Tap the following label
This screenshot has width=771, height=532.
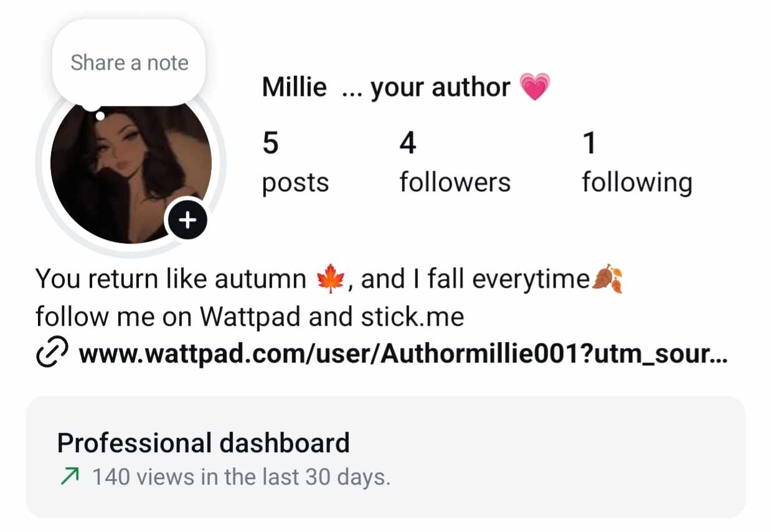point(637,183)
